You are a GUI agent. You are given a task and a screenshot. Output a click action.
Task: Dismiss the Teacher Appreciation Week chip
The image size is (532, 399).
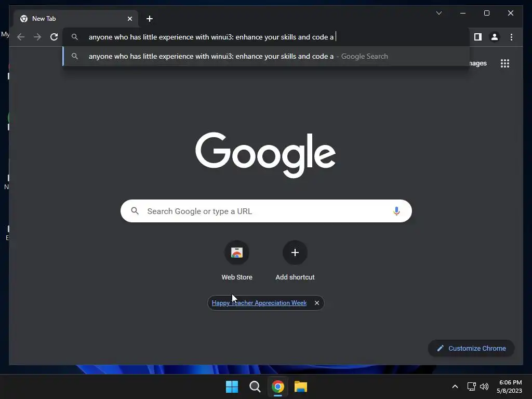coord(316,303)
